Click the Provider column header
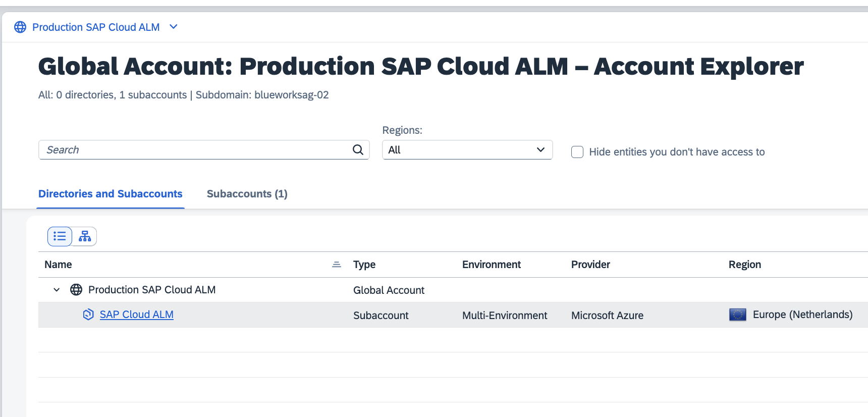Image resolution: width=868 pixels, height=417 pixels. tap(590, 265)
